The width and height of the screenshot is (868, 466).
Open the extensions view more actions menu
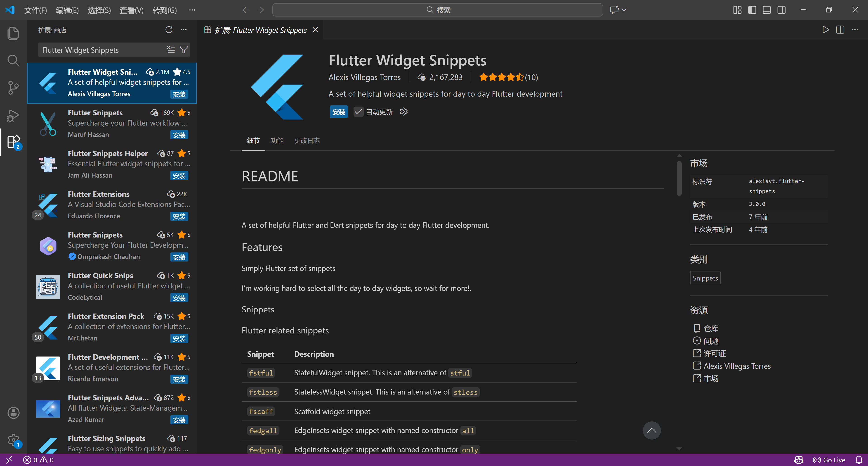click(184, 30)
